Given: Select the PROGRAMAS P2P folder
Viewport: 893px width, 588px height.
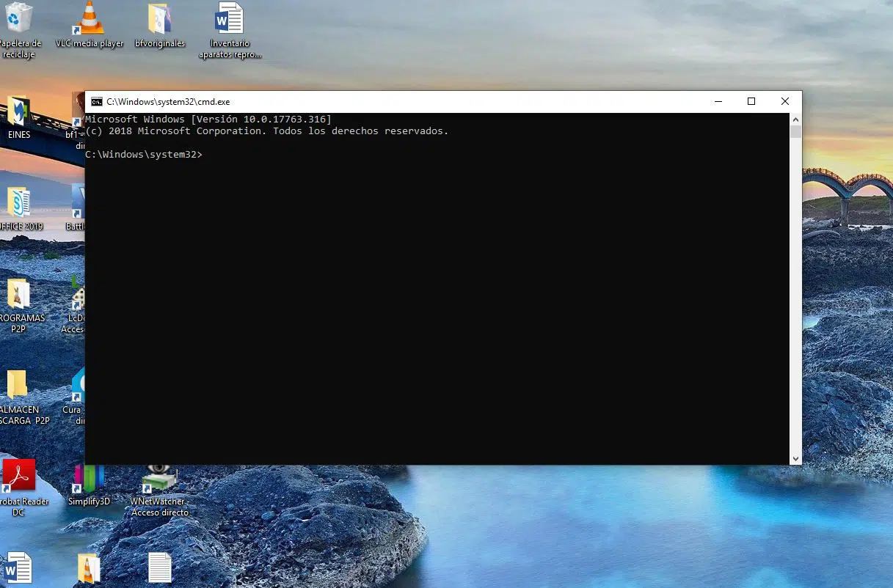Looking at the screenshot, I should (x=18, y=295).
